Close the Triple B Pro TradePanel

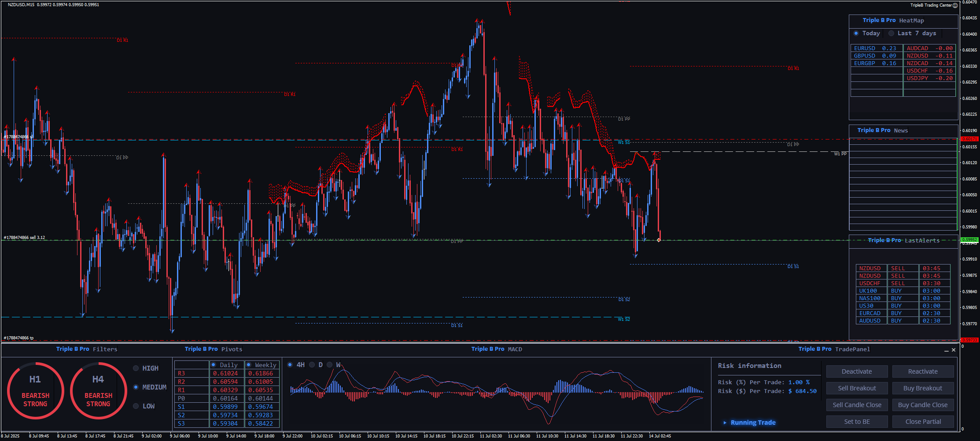tap(954, 350)
